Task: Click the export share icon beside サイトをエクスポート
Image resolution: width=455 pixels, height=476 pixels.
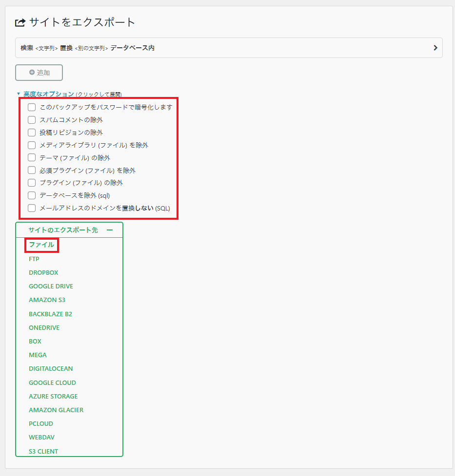Action: pos(20,23)
